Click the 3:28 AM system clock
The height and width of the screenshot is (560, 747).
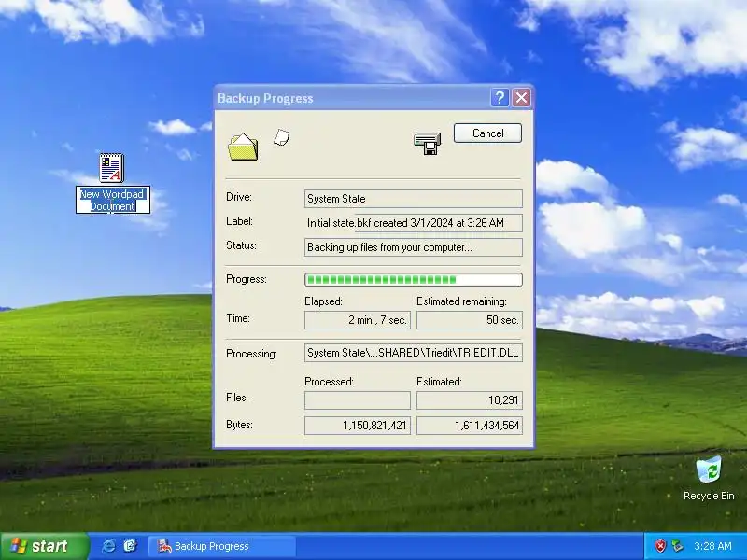click(712, 546)
